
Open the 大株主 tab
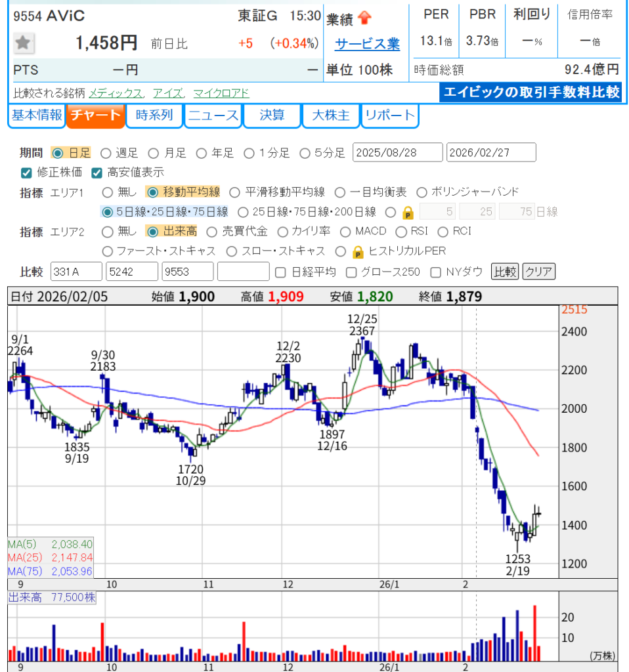pyautogui.click(x=330, y=115)
